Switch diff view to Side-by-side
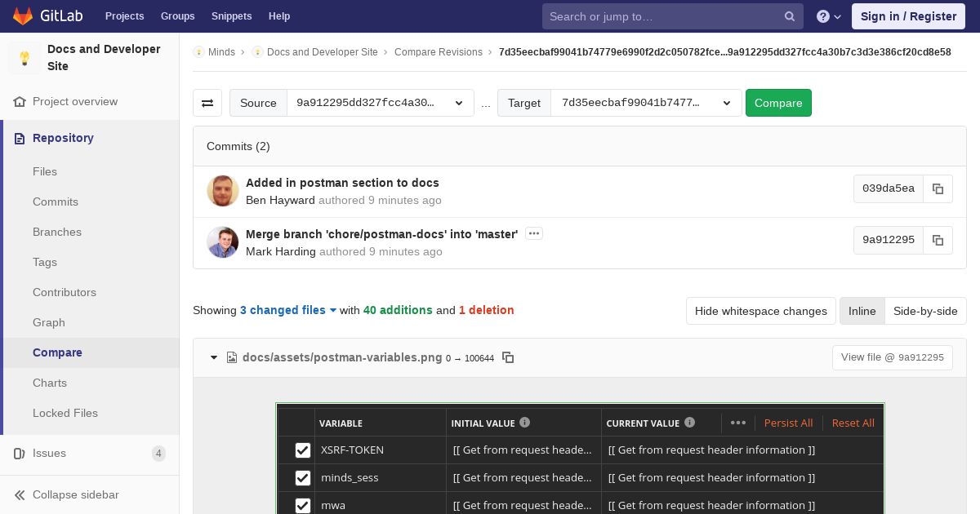The image size is (980, 514). (x=925, y=311)
